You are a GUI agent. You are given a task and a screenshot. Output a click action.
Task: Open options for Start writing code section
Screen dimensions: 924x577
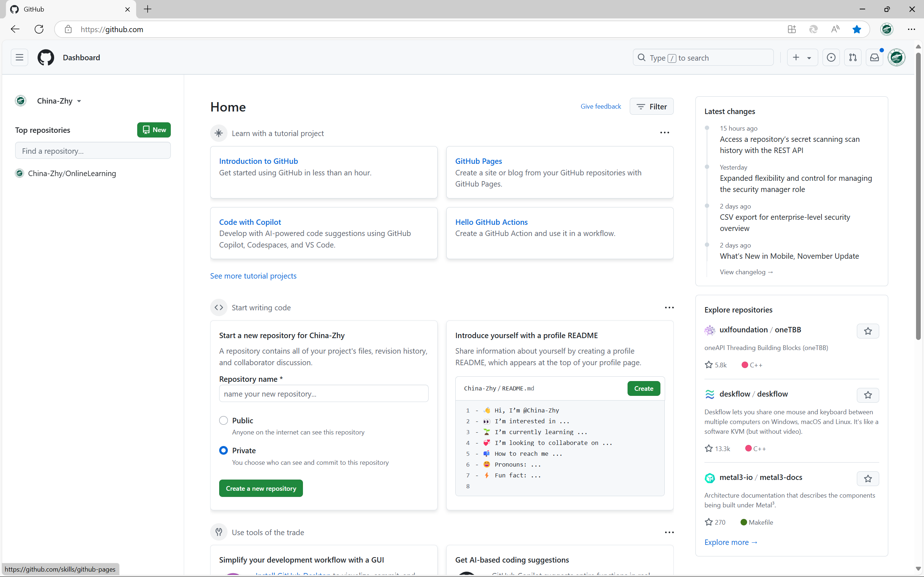click(669, 307)
